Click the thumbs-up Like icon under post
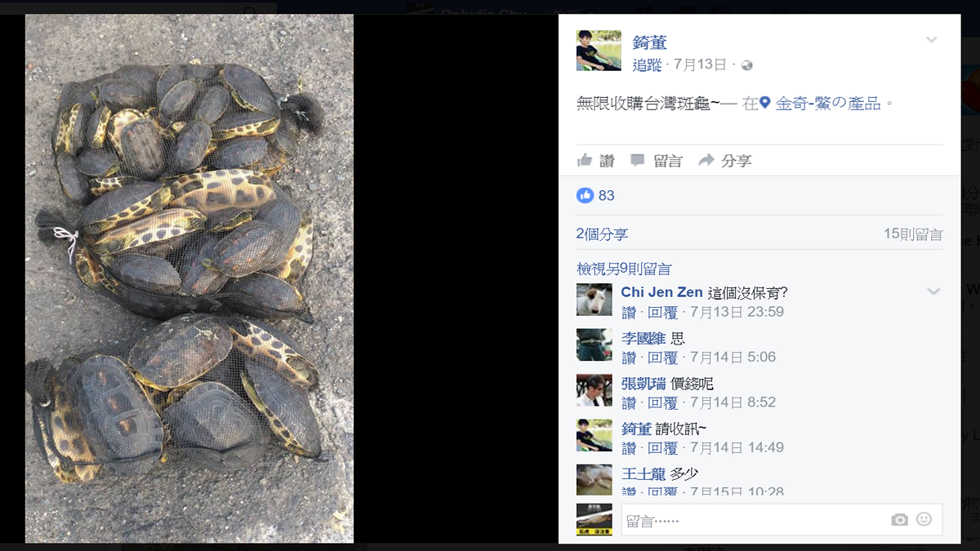Screen dimensions: 980x551 (x=585, y=161)
